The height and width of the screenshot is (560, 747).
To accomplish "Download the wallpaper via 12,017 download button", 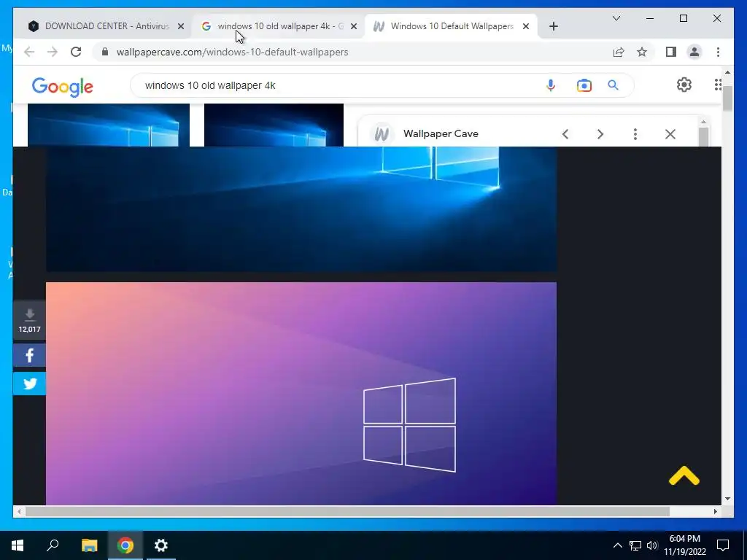I will tap(29, 320).
